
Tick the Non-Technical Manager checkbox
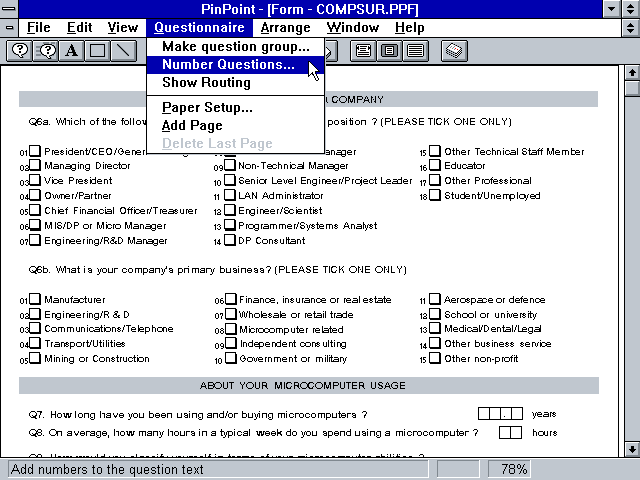(230, 165)
